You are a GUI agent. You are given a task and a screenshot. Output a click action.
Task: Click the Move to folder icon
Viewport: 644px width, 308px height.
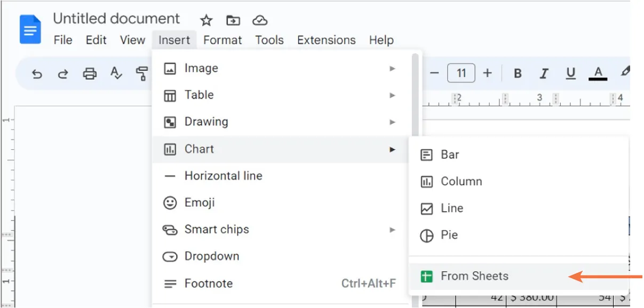coord(233,21)
